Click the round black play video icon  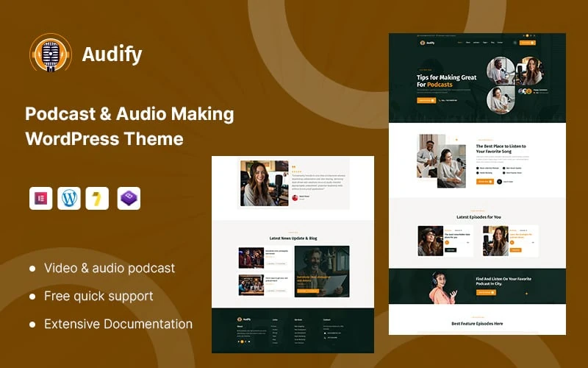point(499,181)
